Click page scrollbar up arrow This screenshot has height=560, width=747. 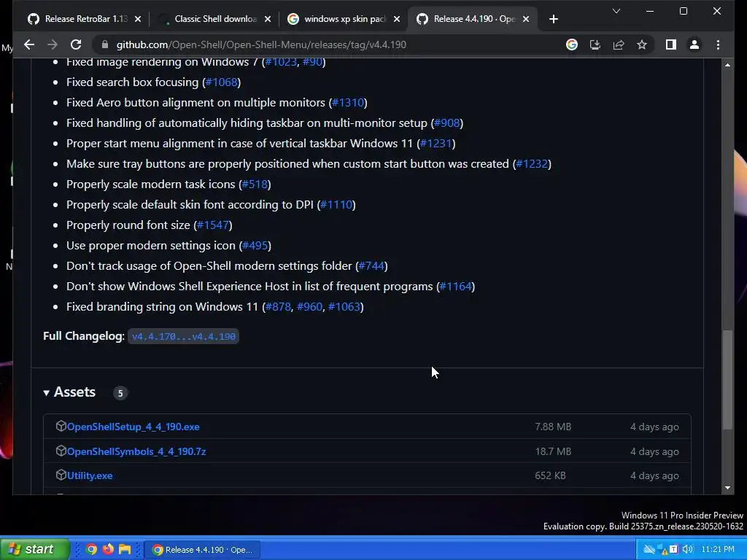727,65
